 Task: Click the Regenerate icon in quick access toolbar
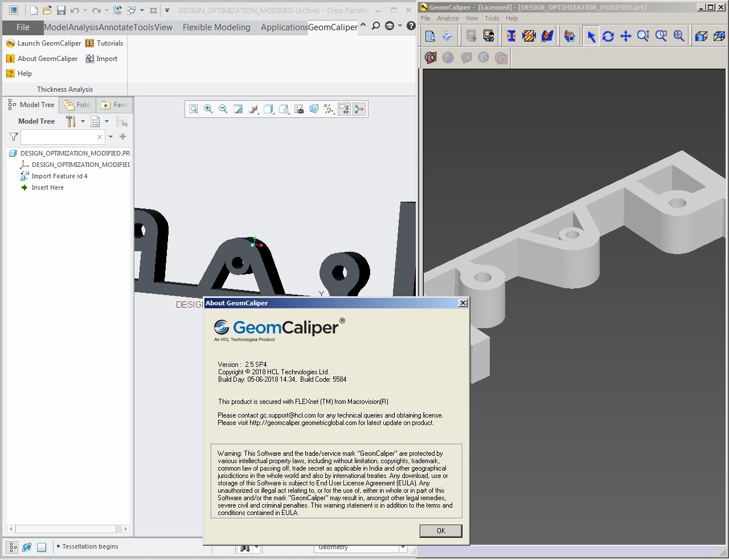click(117, 10)
